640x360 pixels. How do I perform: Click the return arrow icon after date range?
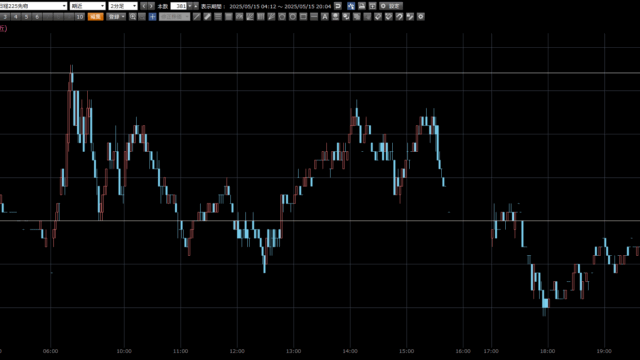[338, 6]
